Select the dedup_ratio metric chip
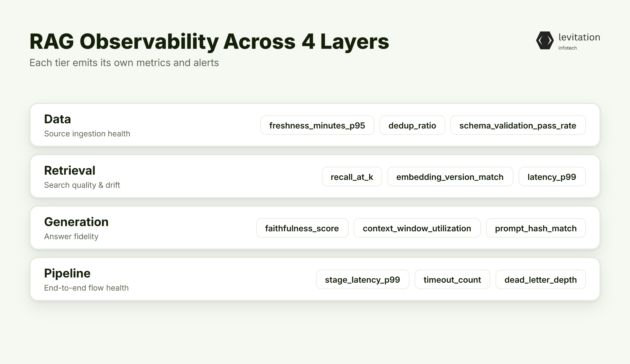Viewport: 630px width, 364px height. 412,125
